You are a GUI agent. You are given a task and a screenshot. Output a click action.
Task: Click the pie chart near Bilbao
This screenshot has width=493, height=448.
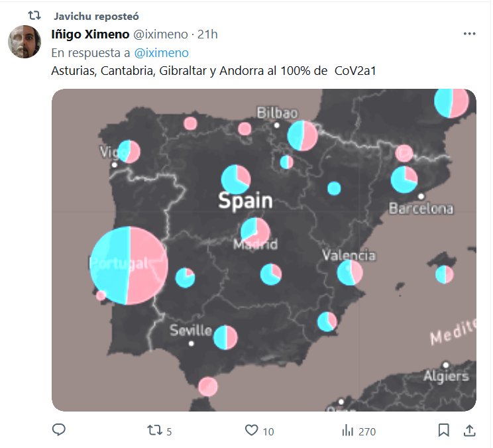tap(303, 135)
